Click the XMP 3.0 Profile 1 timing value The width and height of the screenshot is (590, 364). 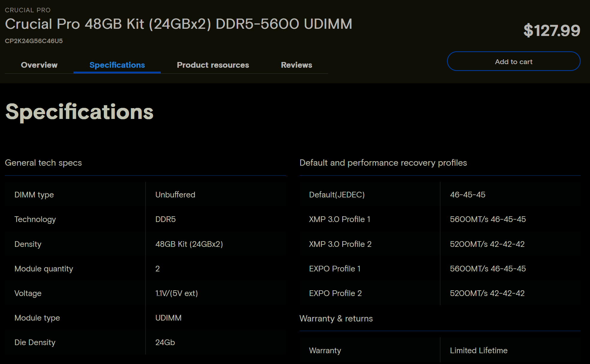pos(488,219)
